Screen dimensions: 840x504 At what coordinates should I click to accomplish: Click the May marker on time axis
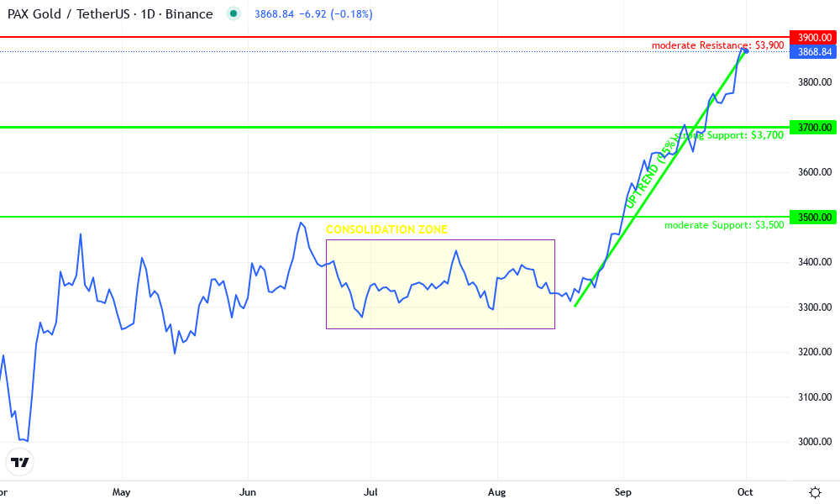point(122,492)
